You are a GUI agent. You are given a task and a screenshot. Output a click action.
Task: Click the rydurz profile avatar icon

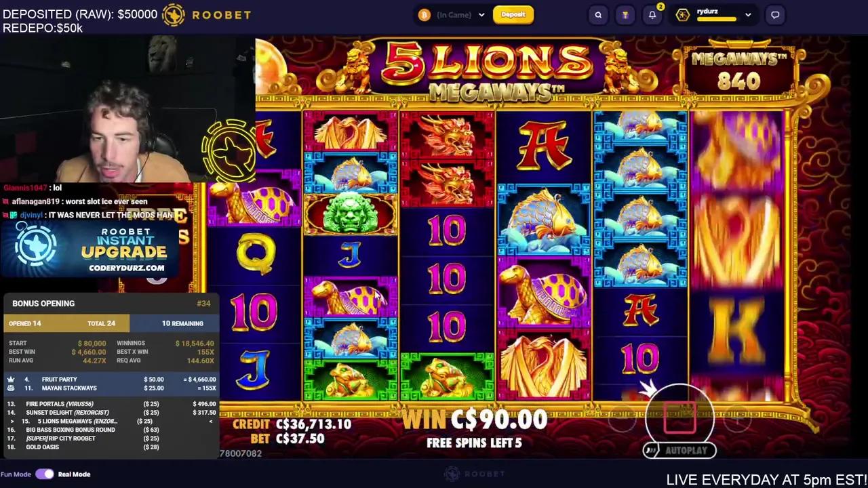(x=683, y=15)
